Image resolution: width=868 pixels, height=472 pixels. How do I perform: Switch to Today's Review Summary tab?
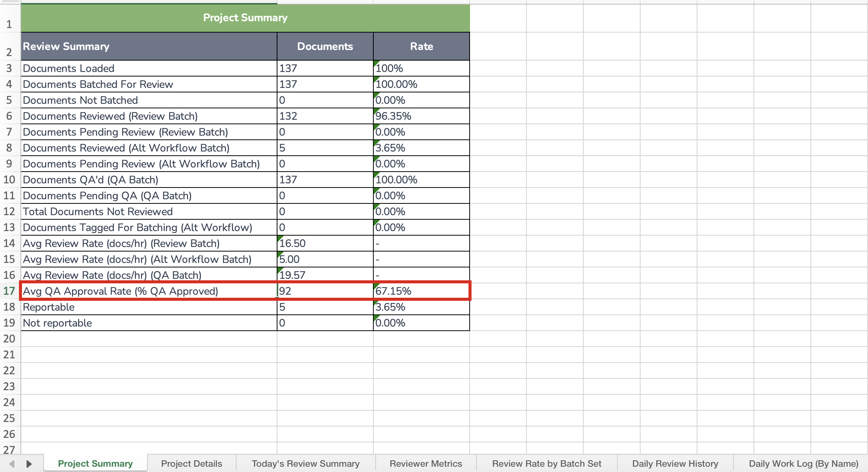[x=306, y=463]
